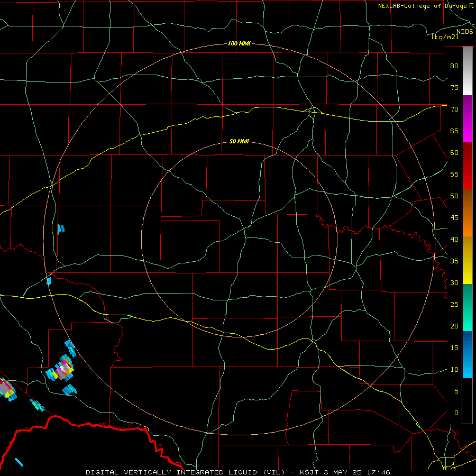Screen dimensions: 476x476
Task: Click the teal echo south of the intense cell
Action: (69, 389)
